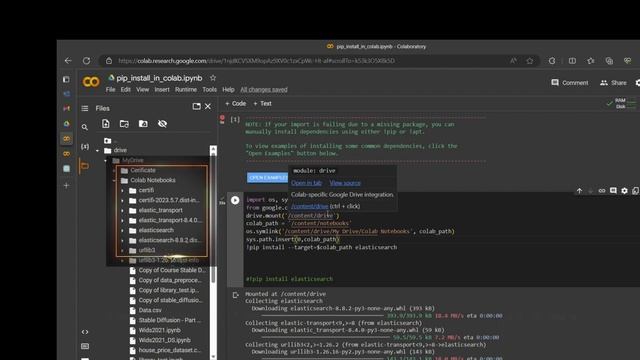640x360 pixels.
Task: Toggle show hidden files eye icon
Action: 162,124
